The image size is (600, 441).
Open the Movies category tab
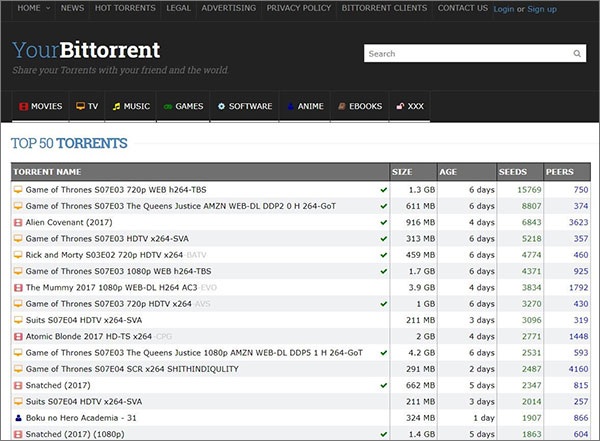tap(41, 106)
